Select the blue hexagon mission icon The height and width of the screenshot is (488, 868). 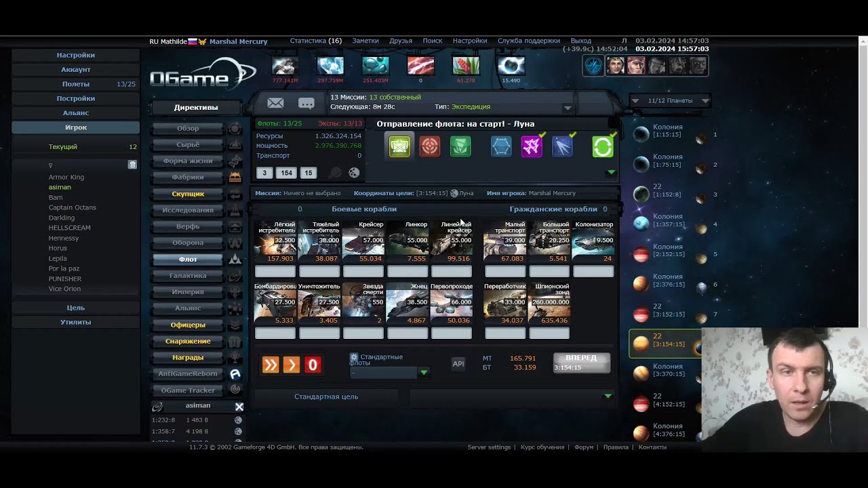pyautogui.click(x=501, y=146)
